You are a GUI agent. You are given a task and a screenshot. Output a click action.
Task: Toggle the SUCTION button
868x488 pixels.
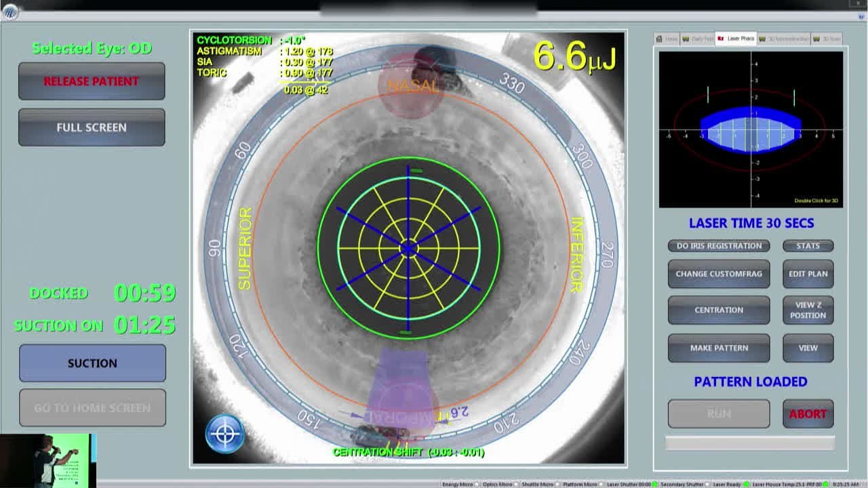tap(92, 363)
